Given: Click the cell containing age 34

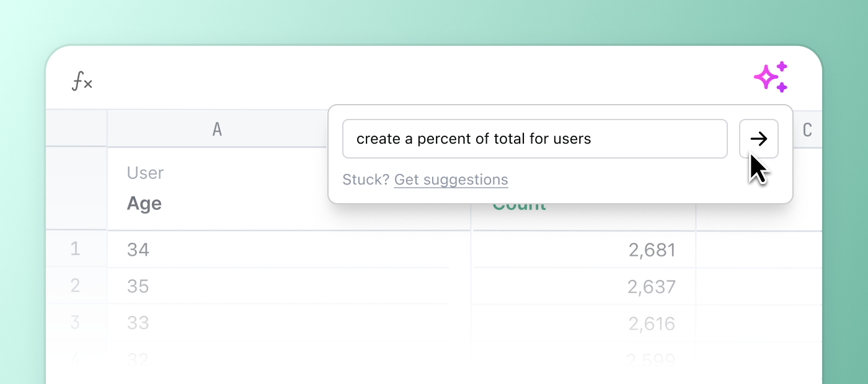Looking at the screenshot, I should pos(288,250).
